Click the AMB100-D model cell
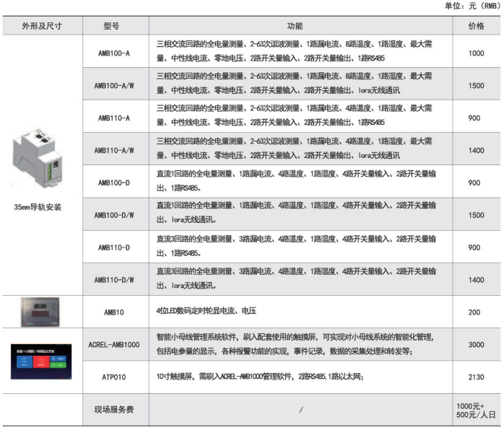The height and width of the screenshot is (430, 504). coord(113,183)
